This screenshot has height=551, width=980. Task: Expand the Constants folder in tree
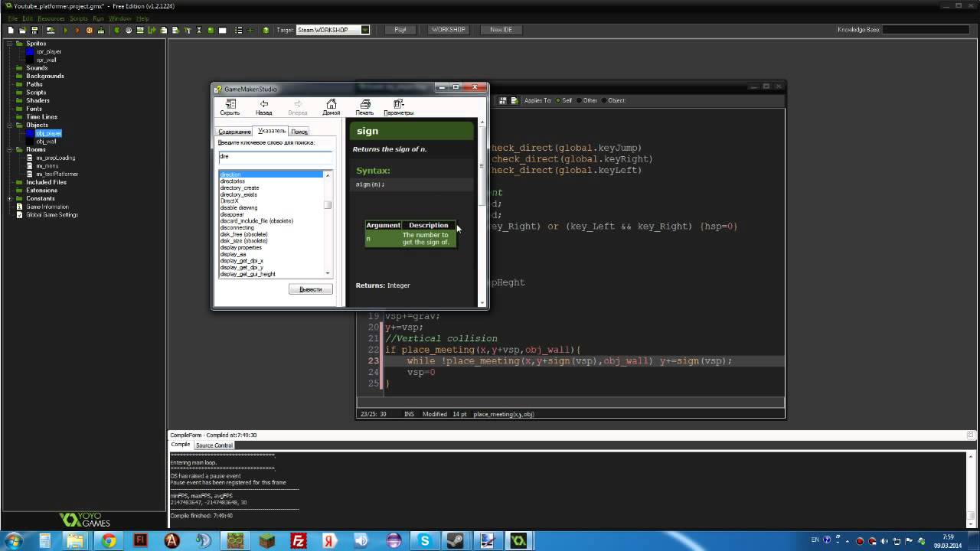tap(10, 198)
